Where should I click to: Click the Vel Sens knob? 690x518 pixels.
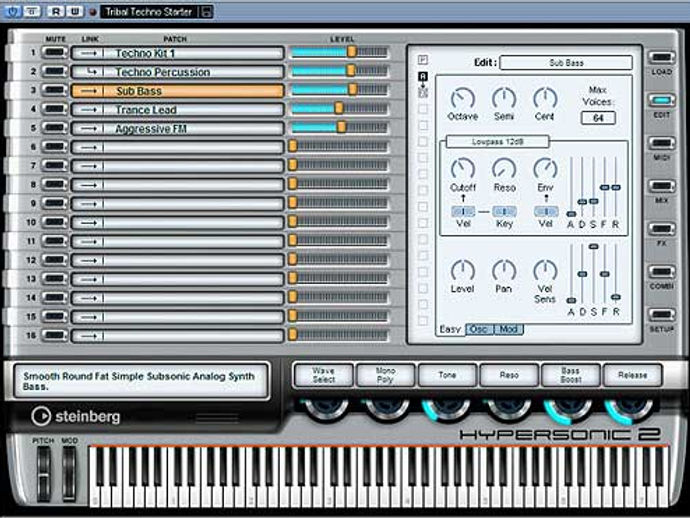pos(545,270)
